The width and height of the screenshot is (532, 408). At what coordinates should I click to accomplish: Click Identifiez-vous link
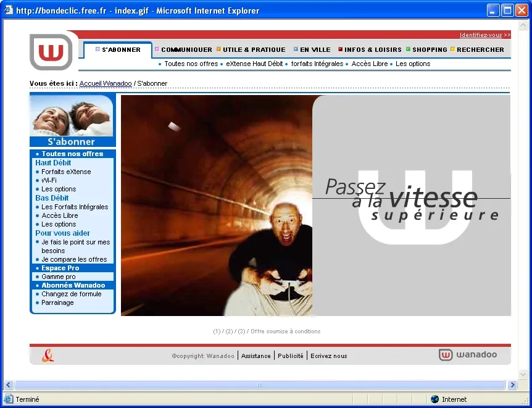pos(480,35)
